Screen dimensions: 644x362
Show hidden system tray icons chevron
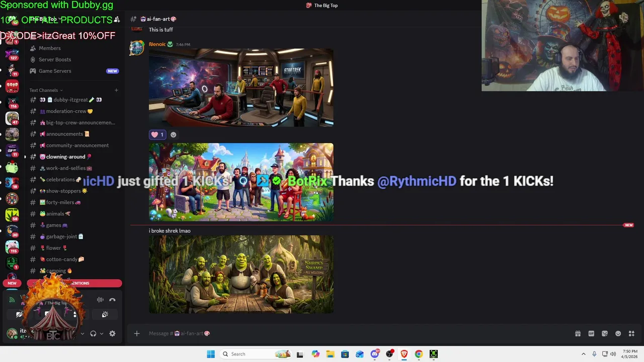pyautogui.click(x=584, y=354)
